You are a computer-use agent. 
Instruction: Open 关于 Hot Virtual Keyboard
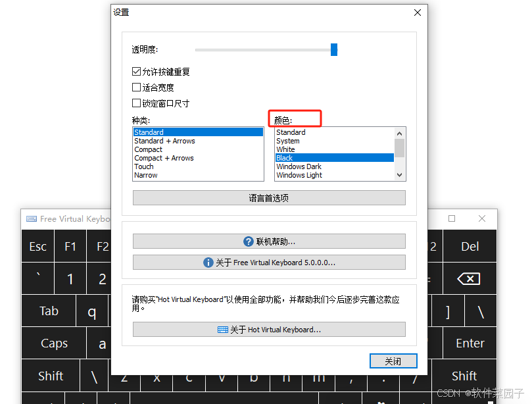pyautogui.click(x=269, y=329)
